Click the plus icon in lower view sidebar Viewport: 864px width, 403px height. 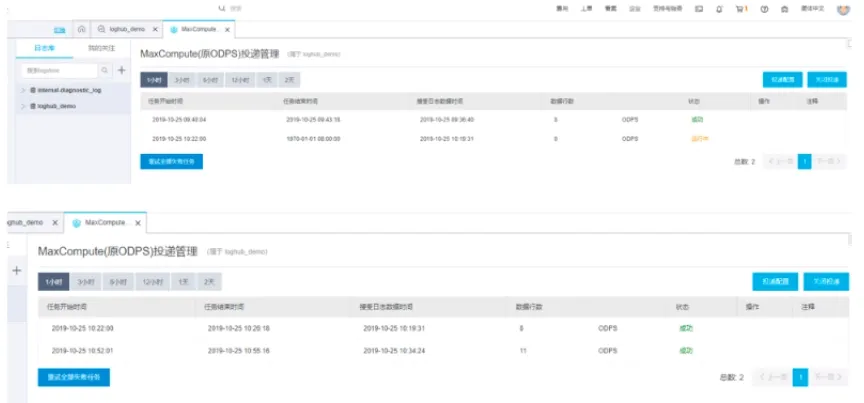(17, 270)
